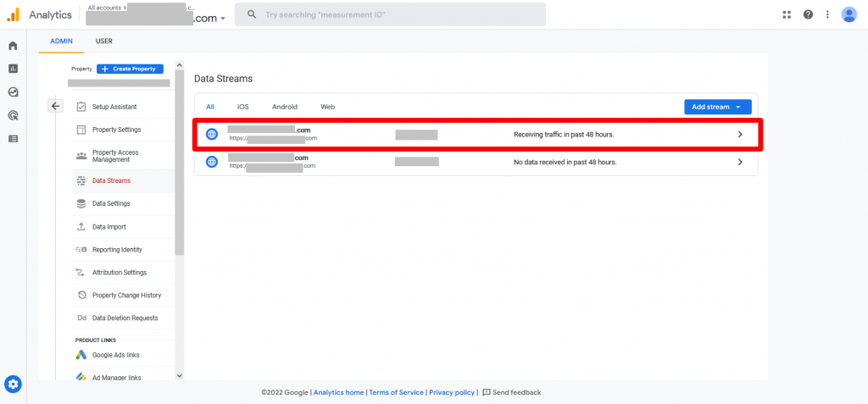
Task: Open the Privacy policy link
Action: point(452,392)
